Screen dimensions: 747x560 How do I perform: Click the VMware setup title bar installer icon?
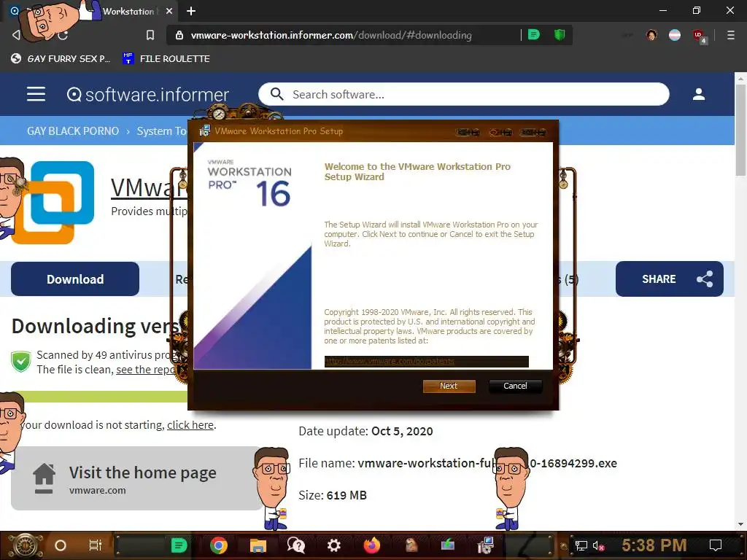tap(204, 131)
